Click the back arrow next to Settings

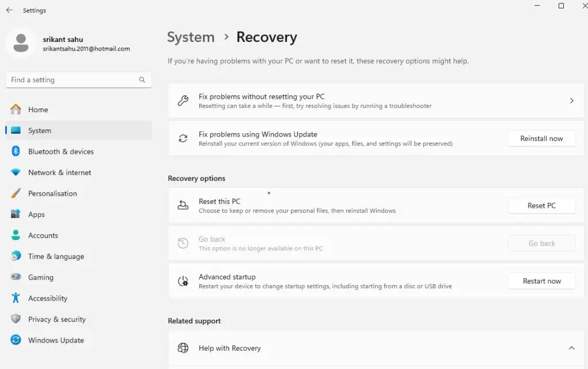9,10
